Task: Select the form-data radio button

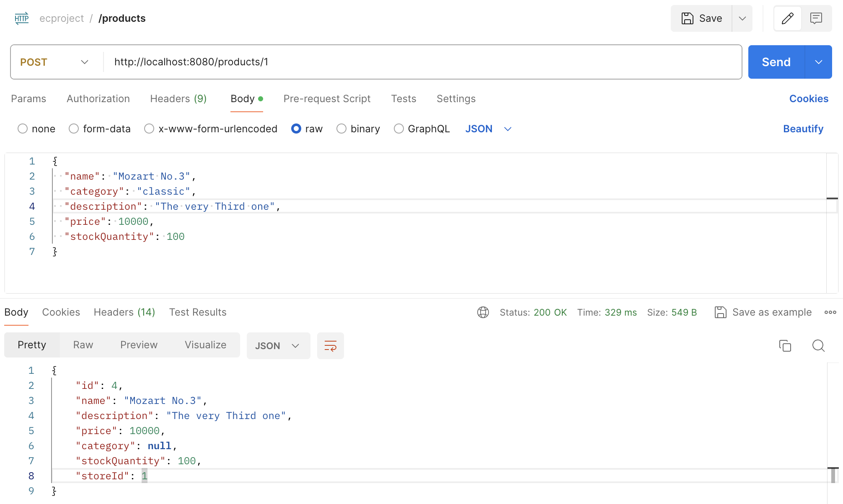Action: tap(74, 129)
